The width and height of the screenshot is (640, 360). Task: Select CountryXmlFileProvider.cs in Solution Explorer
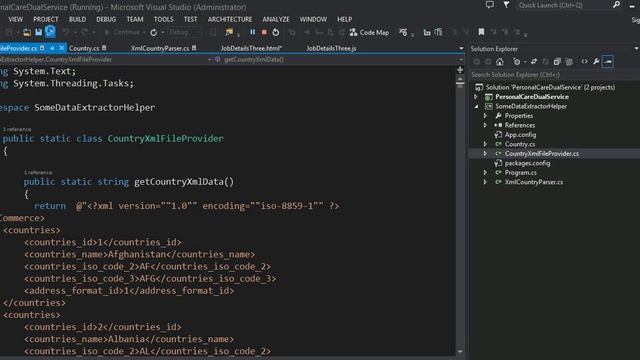click(x=542, y=153)
